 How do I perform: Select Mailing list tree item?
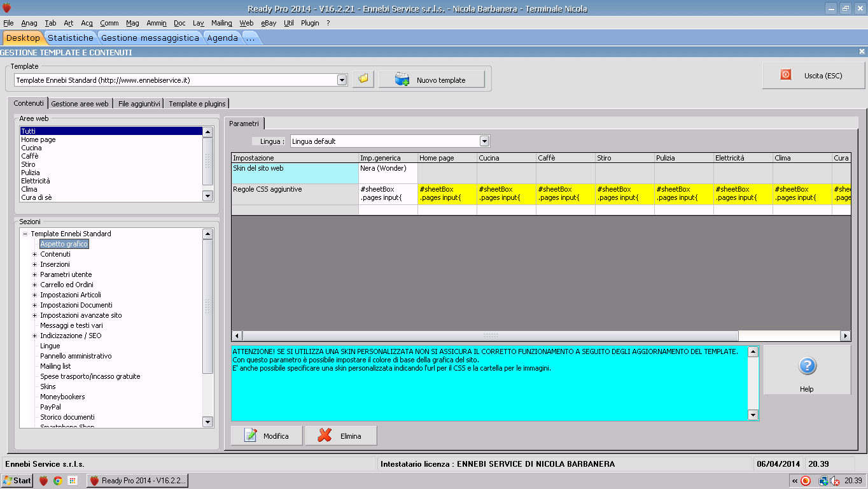click(x=55, y=366)
